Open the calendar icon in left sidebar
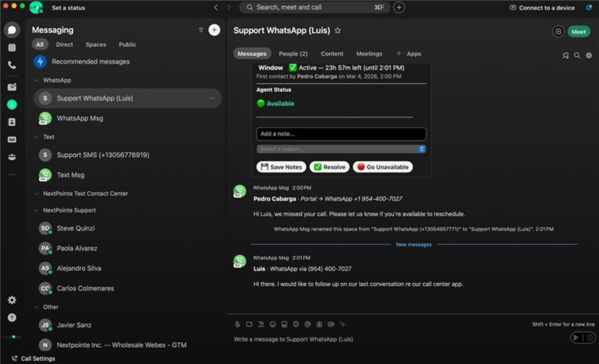599x364 pixels. pyautogui.click(x=12, y=47)
